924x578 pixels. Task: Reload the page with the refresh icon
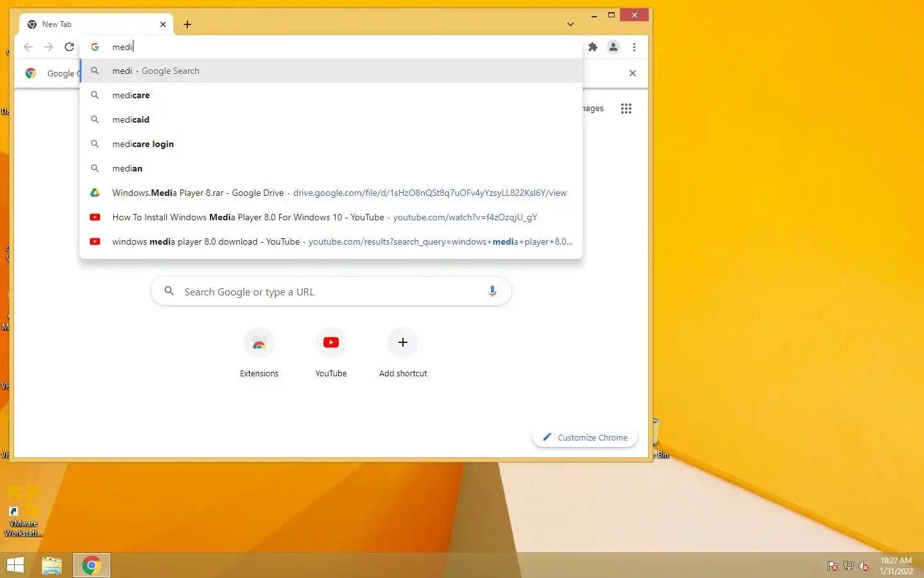coord(69,47)
